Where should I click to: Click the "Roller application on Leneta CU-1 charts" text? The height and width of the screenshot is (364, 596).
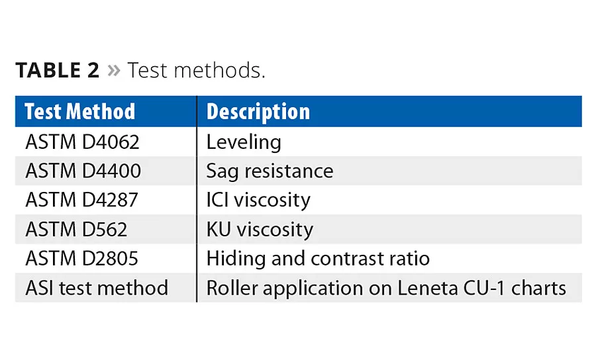coord(386,288)
